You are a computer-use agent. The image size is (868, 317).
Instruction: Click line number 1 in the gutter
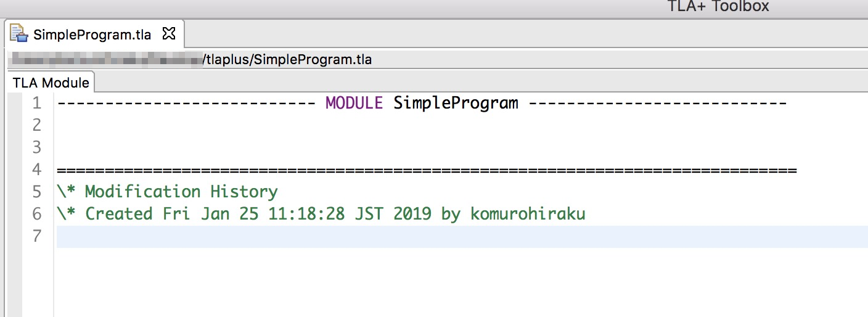pos(37,103)
